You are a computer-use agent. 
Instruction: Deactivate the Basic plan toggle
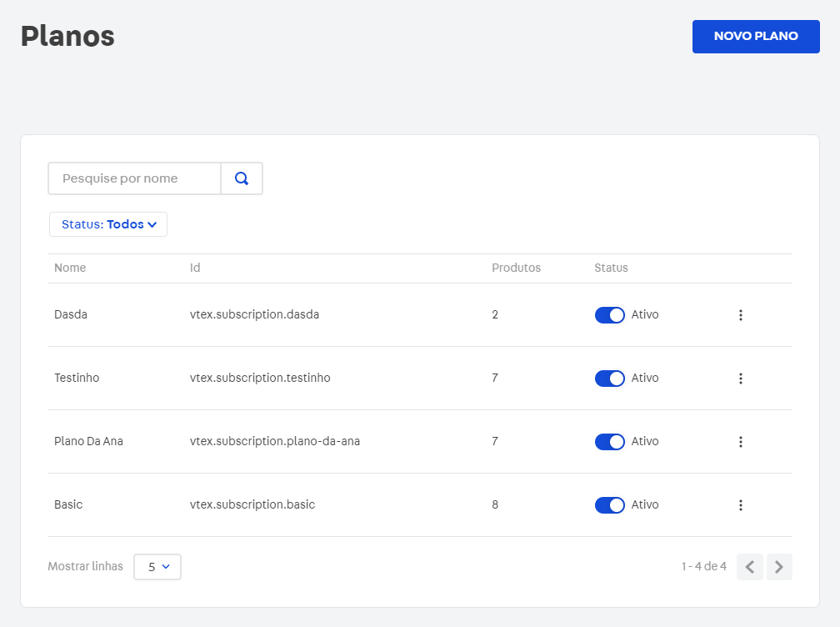(609, 505)
